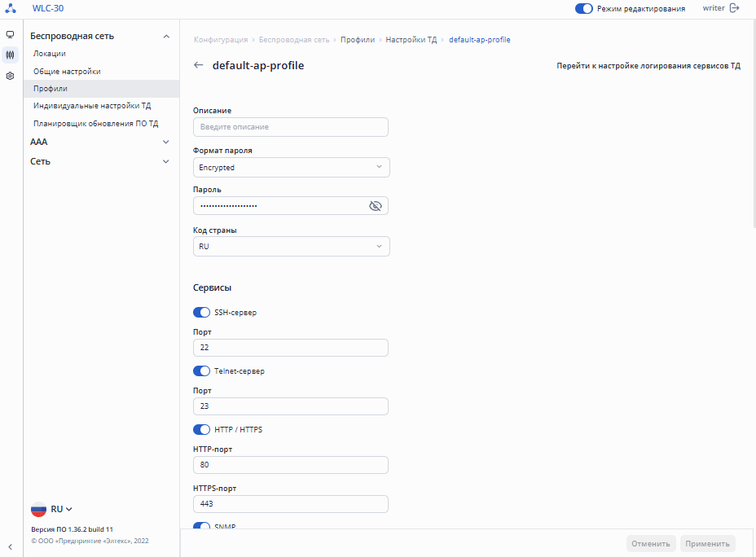Go back using the left arrow
The width and height of the screenshot is (756, 557).
[199, 66]
